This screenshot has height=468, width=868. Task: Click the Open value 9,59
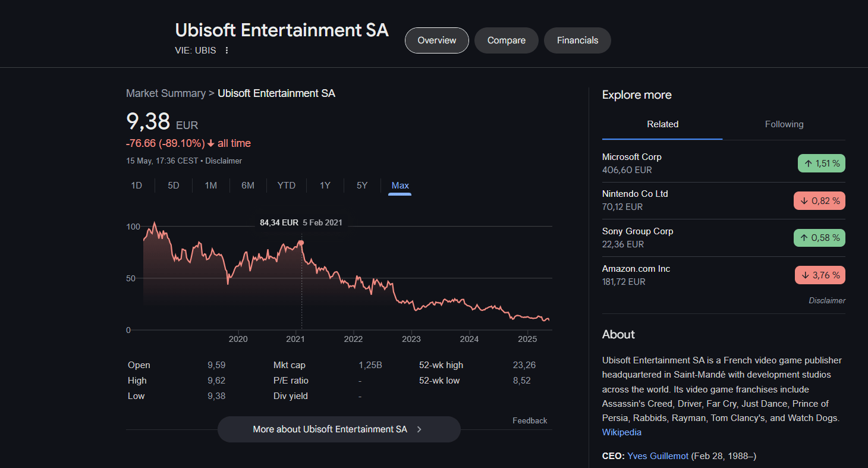(x=216, y=365)
